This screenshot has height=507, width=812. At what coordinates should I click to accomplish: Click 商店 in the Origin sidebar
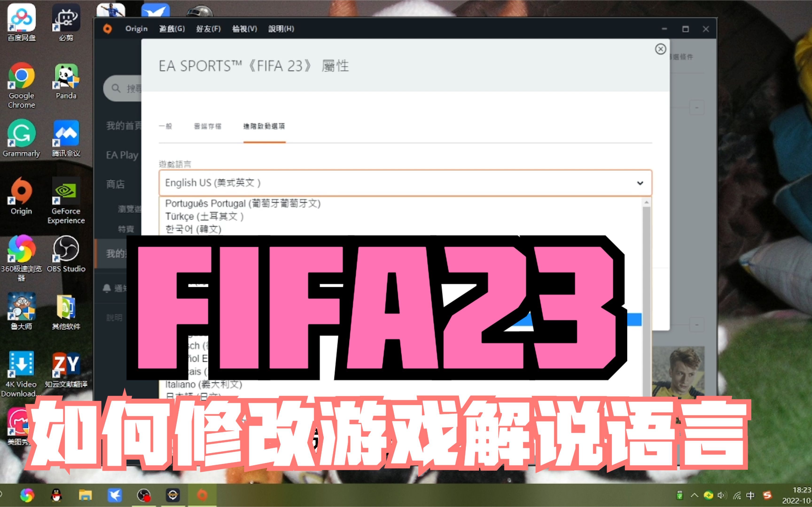coord(116,184)
